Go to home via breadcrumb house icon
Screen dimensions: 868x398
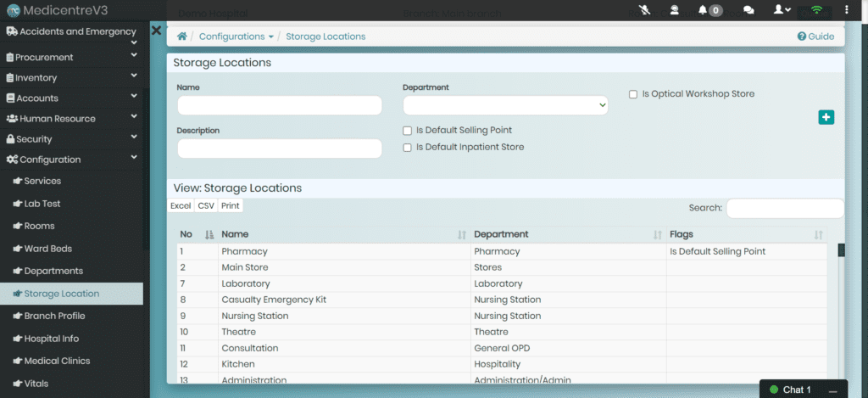[x=182, y=36]
